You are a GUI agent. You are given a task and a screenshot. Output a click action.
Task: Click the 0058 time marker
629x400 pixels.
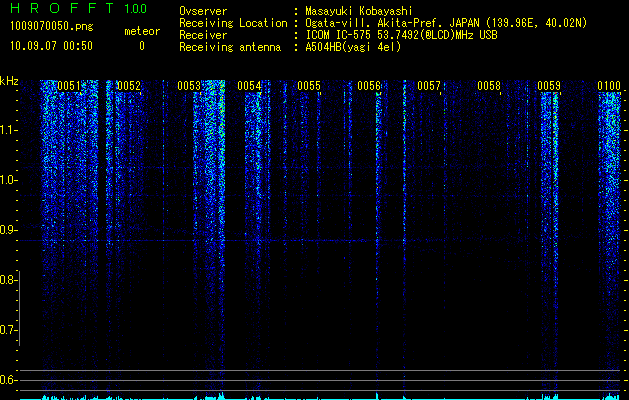point(489,86)
